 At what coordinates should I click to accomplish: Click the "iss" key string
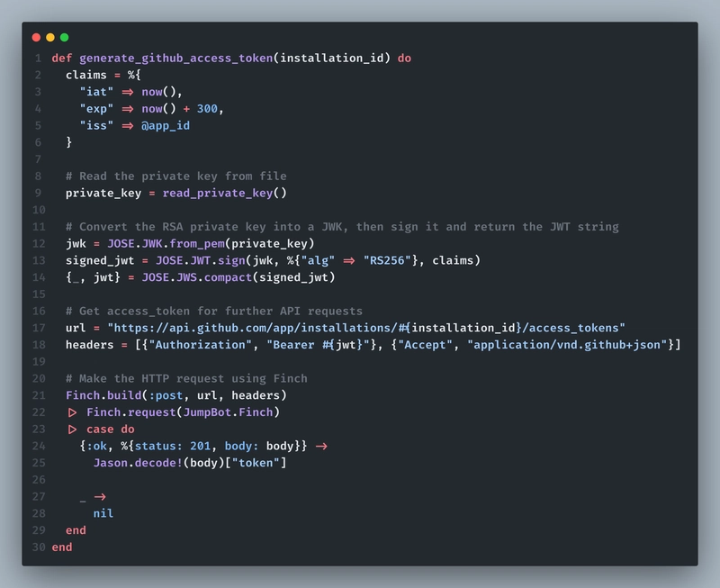(96, 126)
